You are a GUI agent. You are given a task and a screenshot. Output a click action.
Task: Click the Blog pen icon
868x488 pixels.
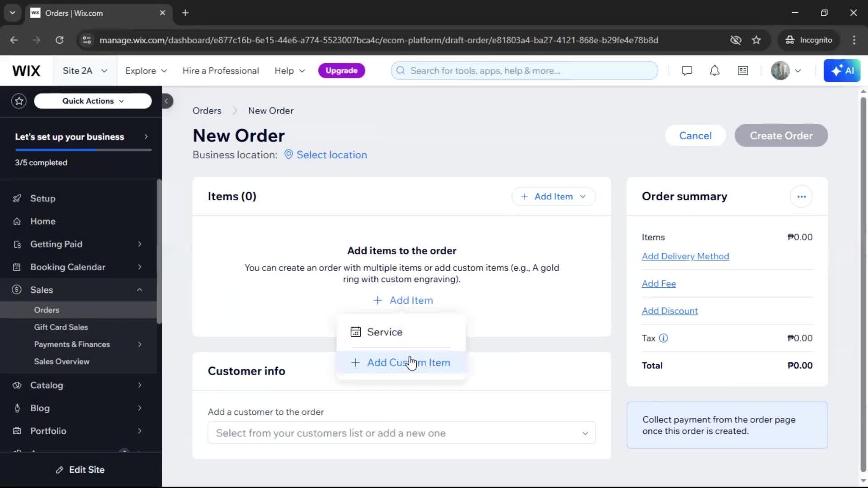[x=17, y=408]
